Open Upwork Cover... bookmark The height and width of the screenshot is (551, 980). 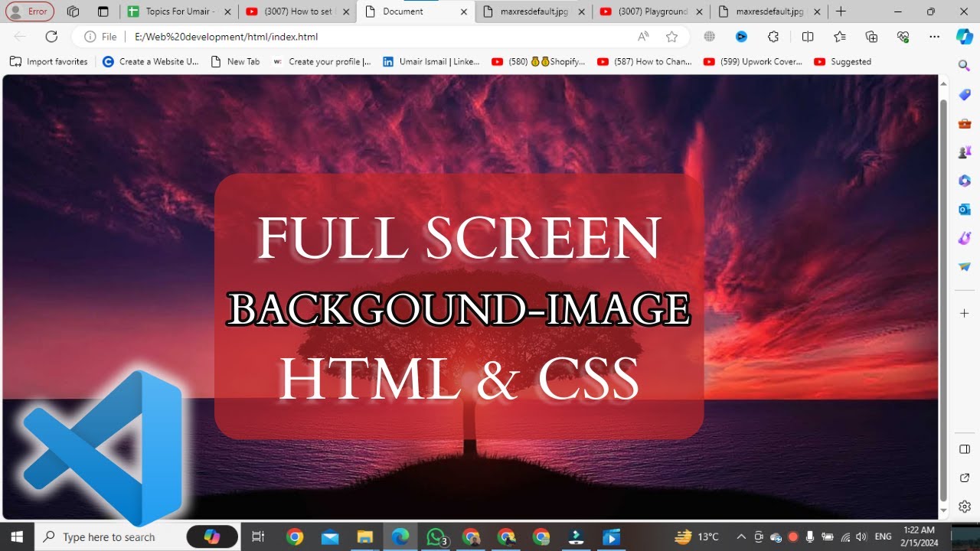point(752,61)
